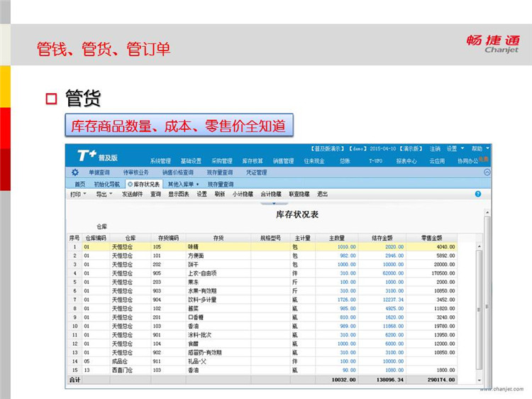Open the linked amount 12237.34 for 饮料-多计量
Image resolution: width=532 pixels, height=399 pixels.
pos(393,300)
